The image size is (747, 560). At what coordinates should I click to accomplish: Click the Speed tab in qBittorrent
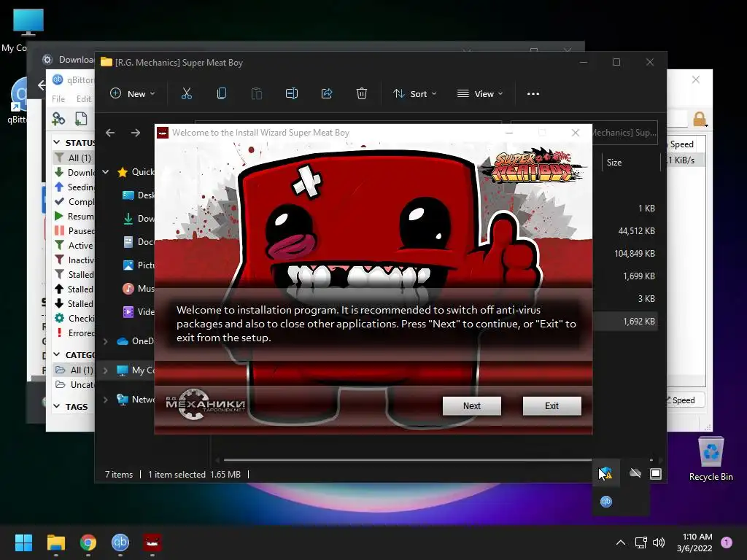684,400
